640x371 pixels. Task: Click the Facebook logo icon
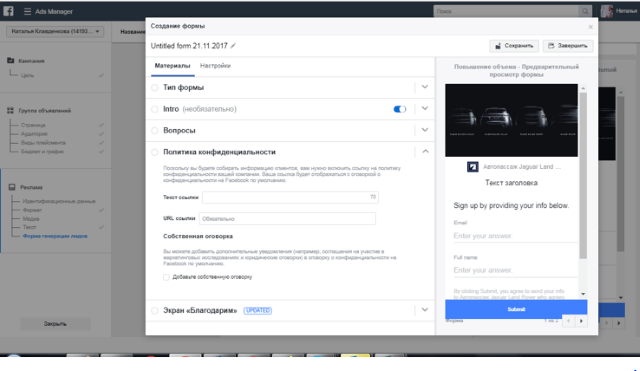point(8,11)
